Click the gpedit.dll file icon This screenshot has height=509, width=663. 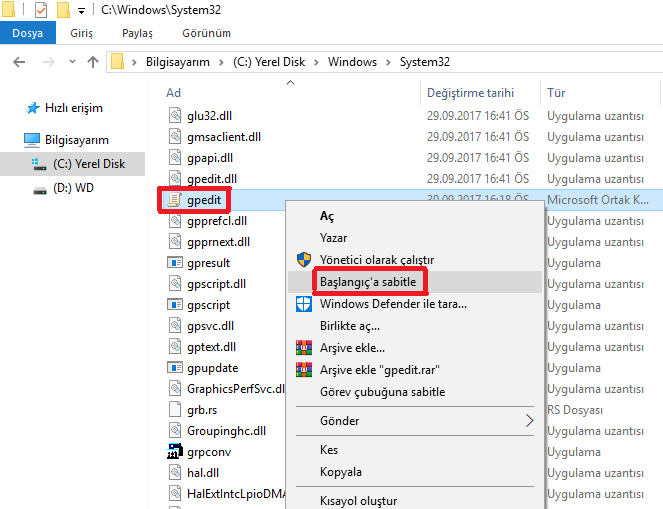pos(175,178)
